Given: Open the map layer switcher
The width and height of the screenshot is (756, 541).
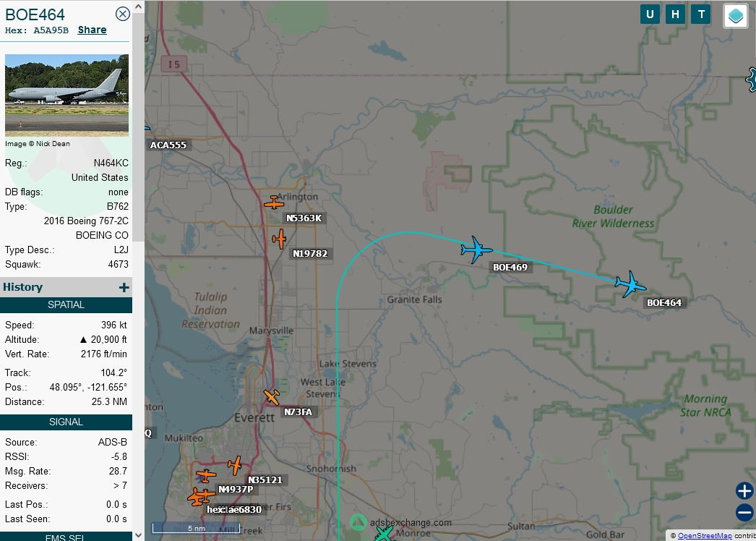Looking at the screenshot, I should pos(736,16).
